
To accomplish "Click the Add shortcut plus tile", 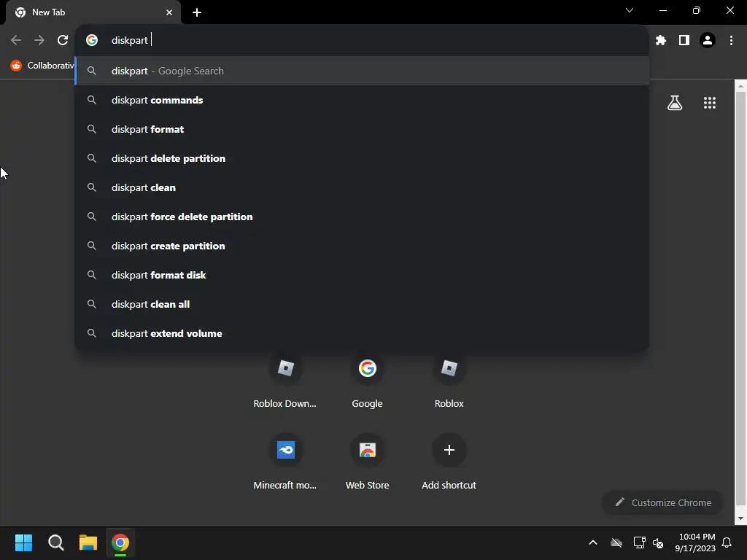I will [449, 462].
